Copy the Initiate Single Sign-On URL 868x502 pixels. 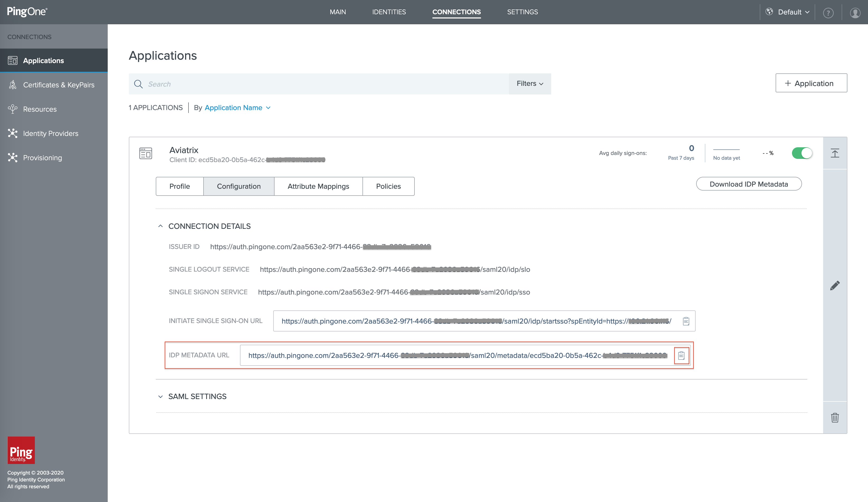(x=686, y=321)
